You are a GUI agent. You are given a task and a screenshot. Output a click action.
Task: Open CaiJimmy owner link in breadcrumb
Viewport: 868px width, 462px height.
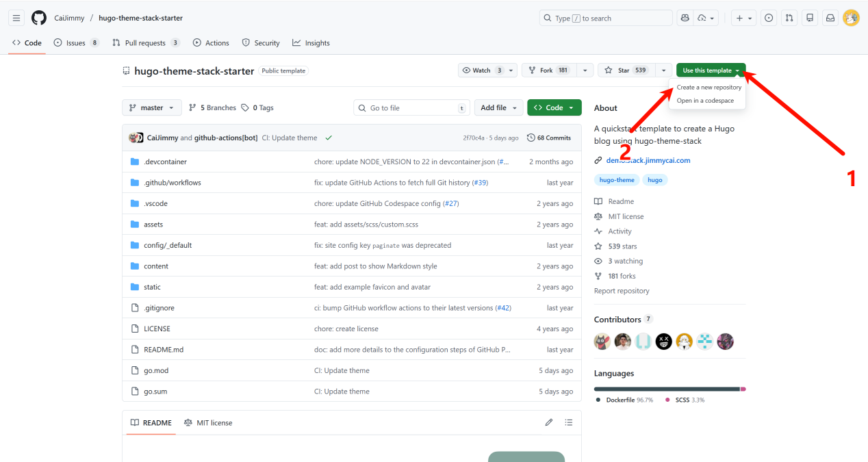pos(69,18)
